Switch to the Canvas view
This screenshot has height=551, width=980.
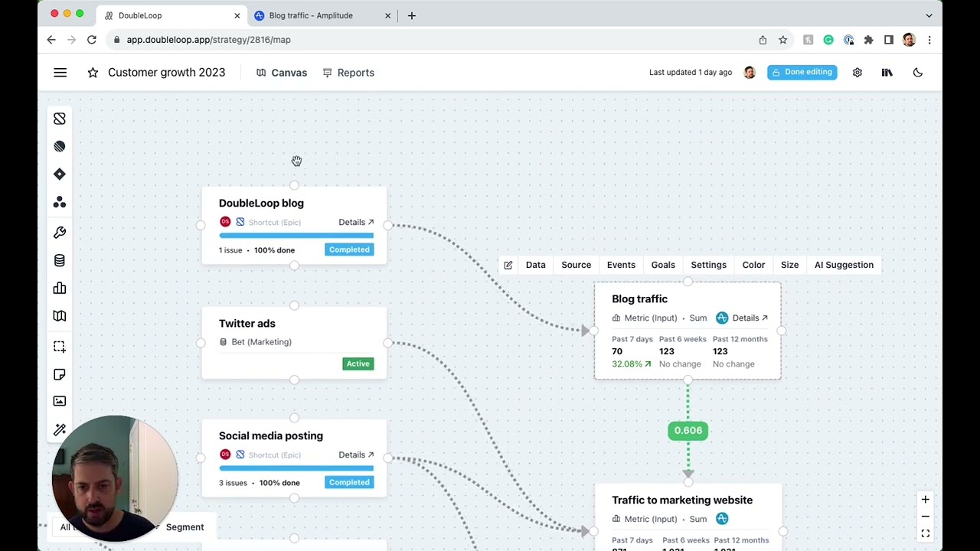[281, 73]
